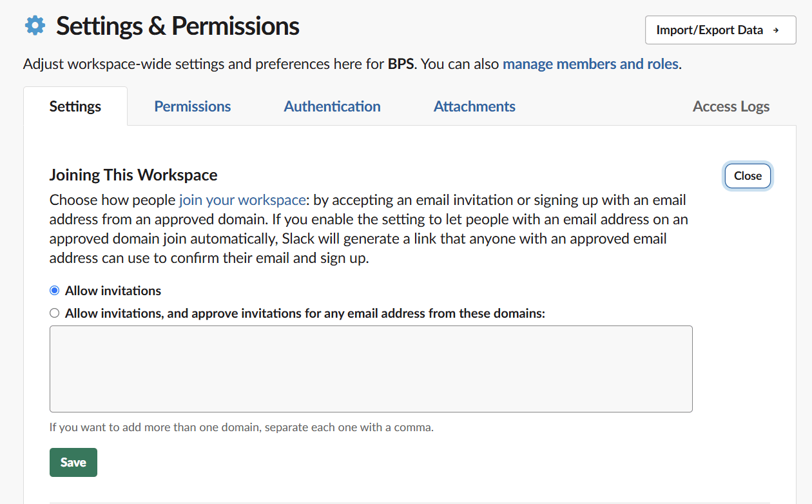
Task: Click the Settings gear icon beside the title
Action: point(35,26)
